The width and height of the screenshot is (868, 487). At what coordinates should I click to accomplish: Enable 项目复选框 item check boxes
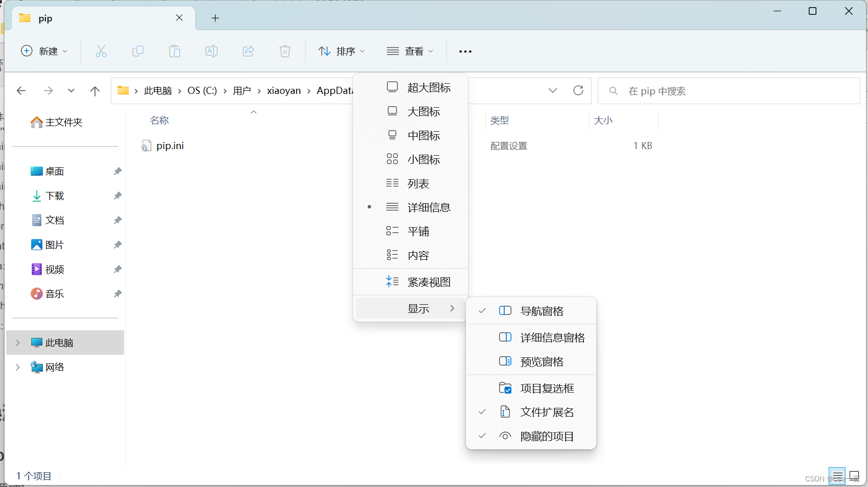click(531, 388)
